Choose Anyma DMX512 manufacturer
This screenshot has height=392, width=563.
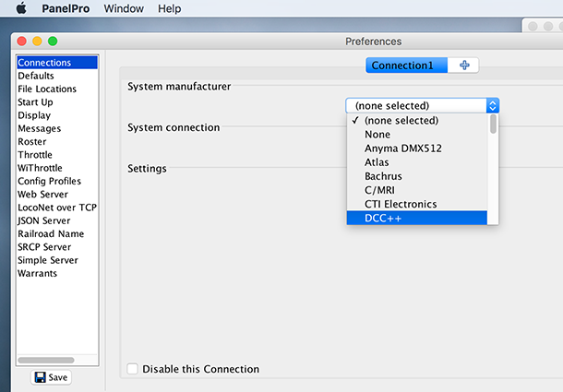(417, 148)
